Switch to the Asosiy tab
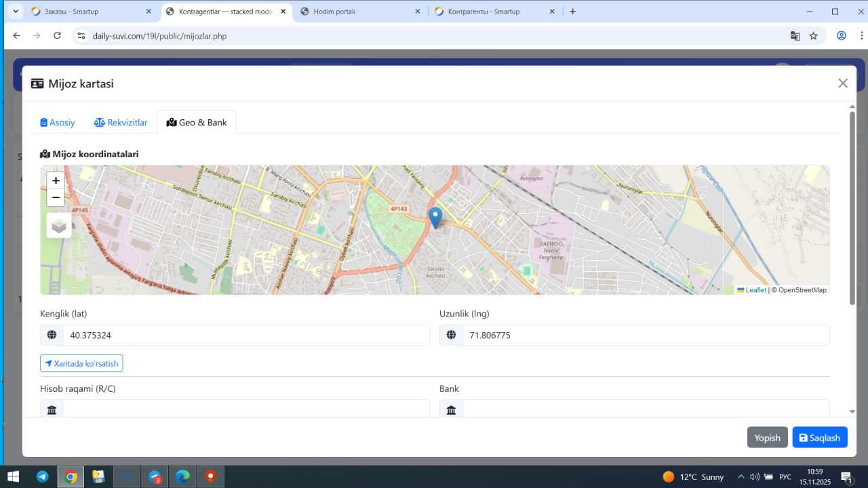The image size is (868, 488). pos(58,123)
